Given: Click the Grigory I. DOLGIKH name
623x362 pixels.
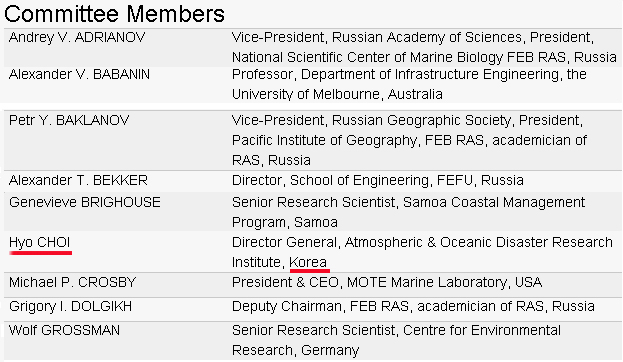Looking at the screenshot, I should [70, 306].
